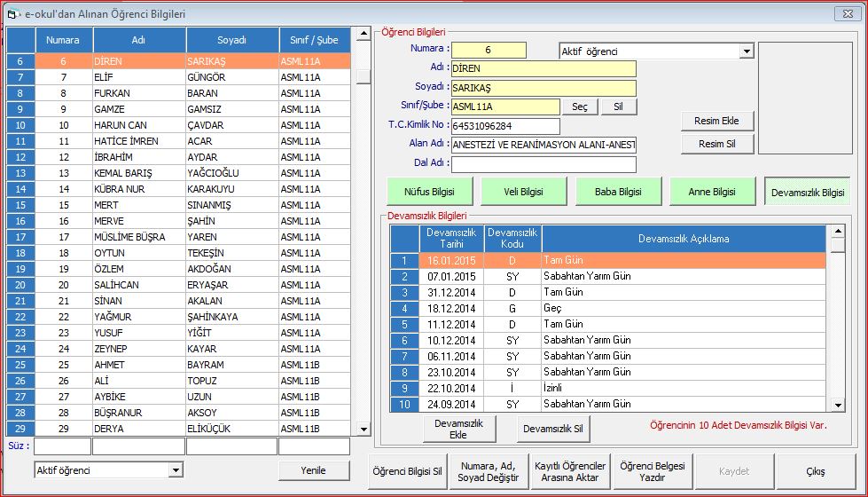
Task: Click the Çıkış button
Action: click(815, 471)
